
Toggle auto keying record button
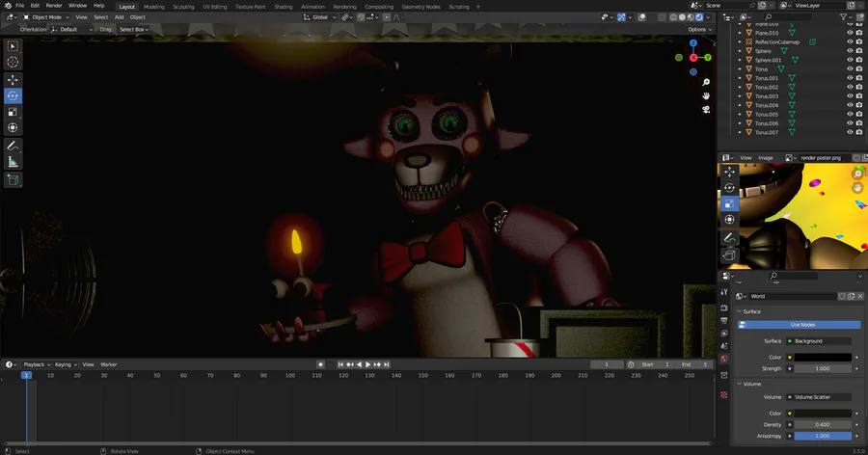[x=320, y=364]
